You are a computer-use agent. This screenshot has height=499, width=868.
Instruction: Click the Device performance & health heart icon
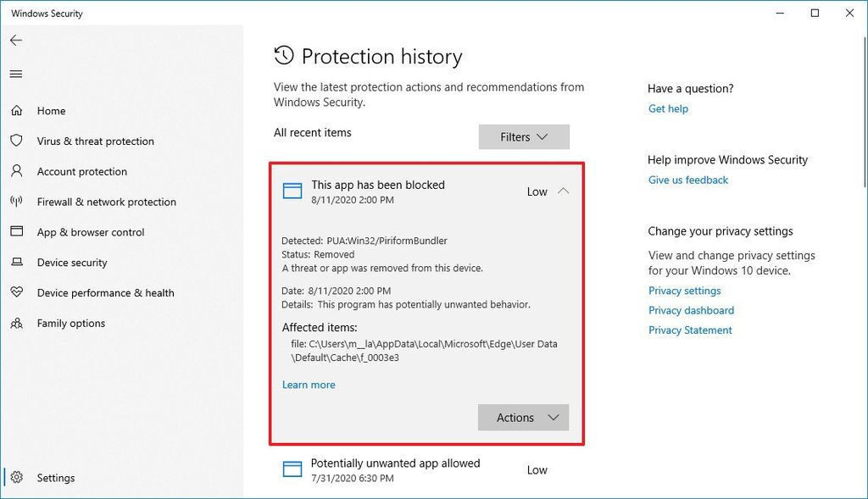pos(16,292)
